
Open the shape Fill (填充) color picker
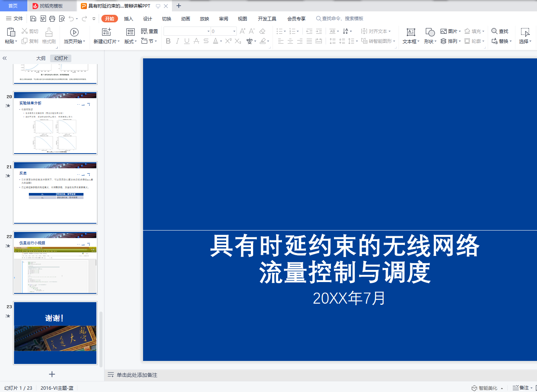474,31
